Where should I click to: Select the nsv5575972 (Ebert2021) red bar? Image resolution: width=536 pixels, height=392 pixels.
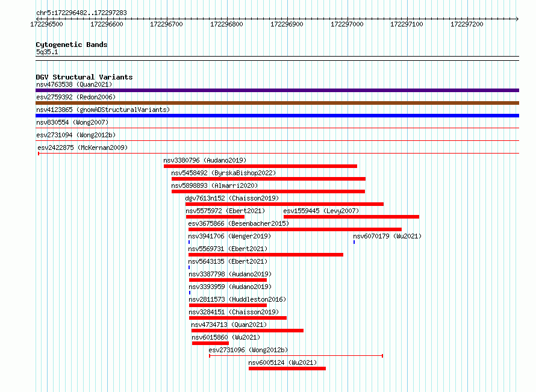point(216,217)
